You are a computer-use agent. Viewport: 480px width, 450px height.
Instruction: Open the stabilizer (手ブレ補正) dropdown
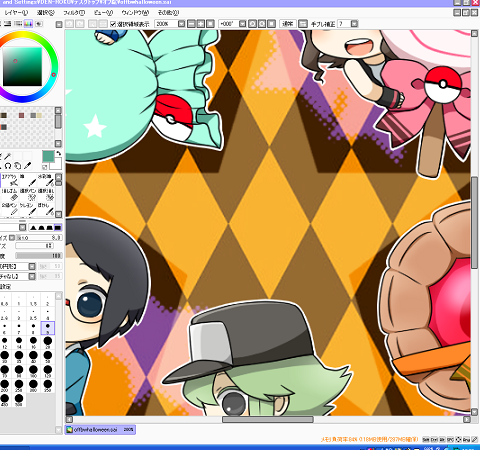pyautogui.click(x=354, y=24)
